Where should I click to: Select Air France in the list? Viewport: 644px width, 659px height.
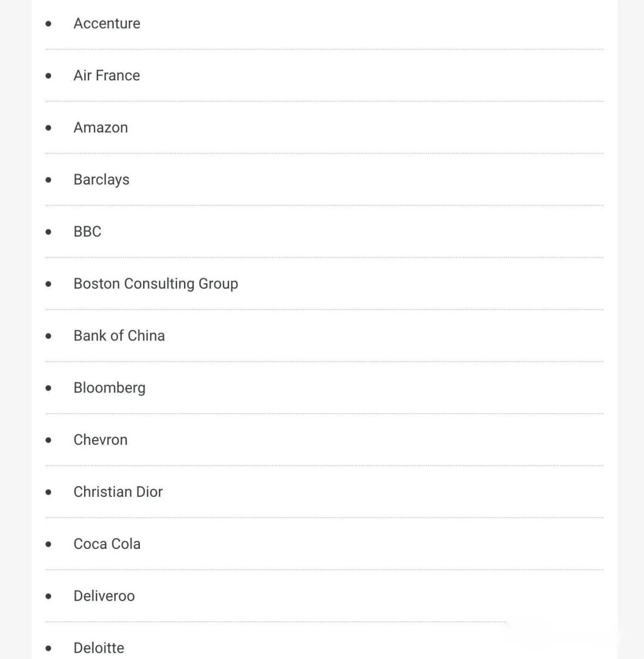tap(107, 76)
